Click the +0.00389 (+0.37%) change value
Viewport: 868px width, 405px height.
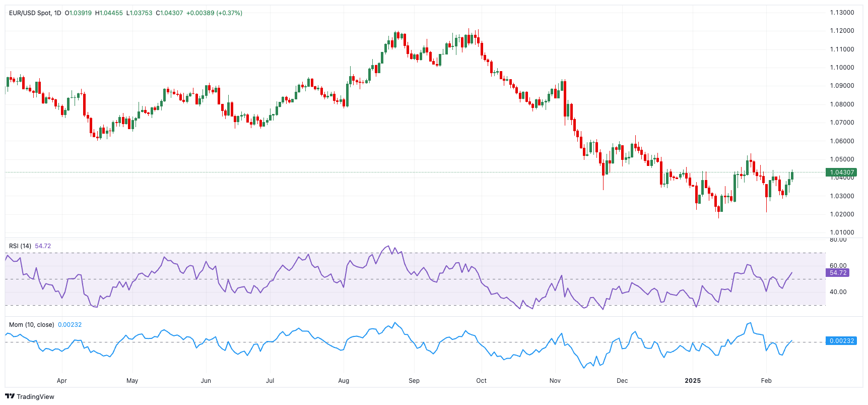tap(214, 13)
